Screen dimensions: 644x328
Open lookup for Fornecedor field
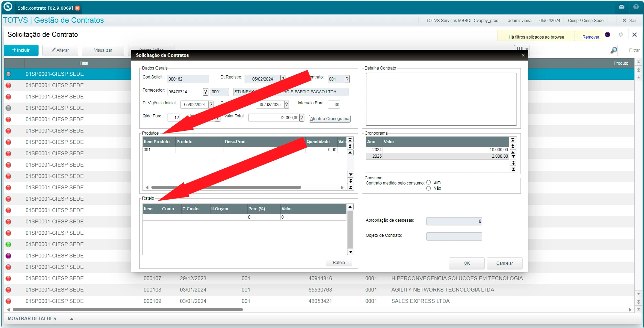[205, 92]
